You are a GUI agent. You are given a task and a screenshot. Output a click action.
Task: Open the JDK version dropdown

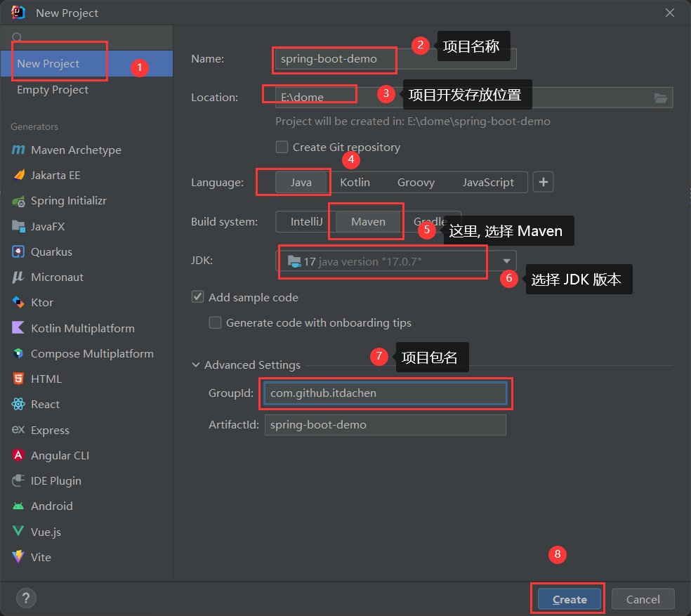pyautogui.click(x=506, y=261)
